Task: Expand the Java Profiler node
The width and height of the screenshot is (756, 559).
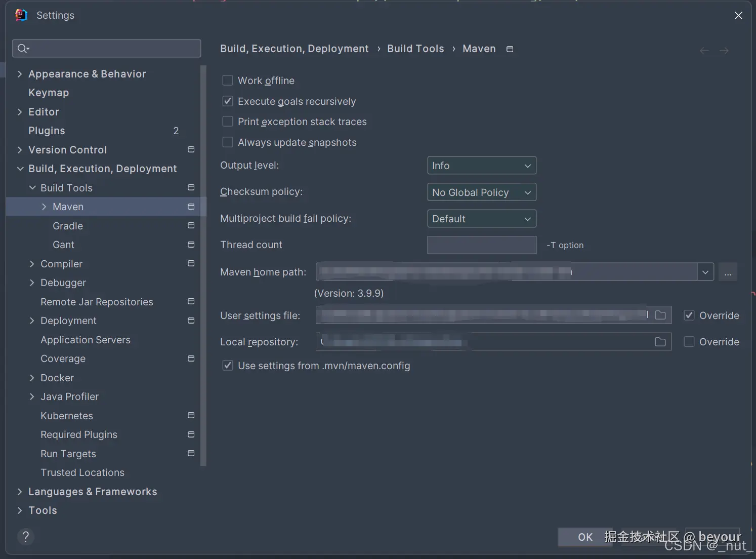Action: (32, 396)
